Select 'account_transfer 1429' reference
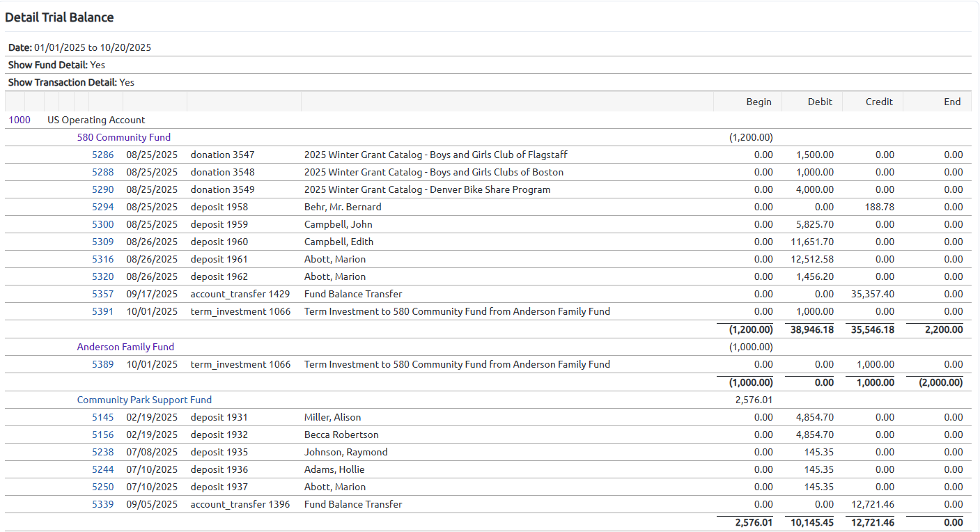 [240, 294]
